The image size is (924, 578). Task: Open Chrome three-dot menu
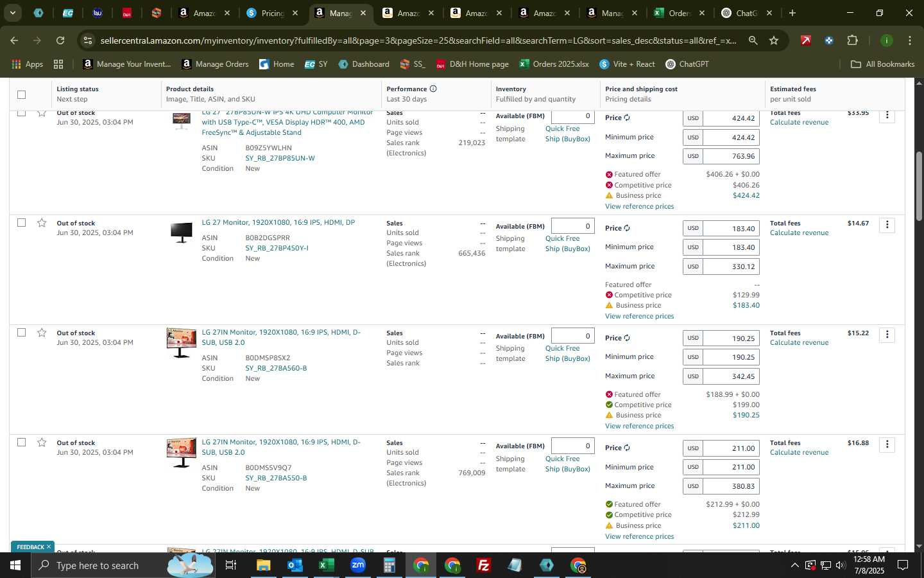[x=909, y=40]
